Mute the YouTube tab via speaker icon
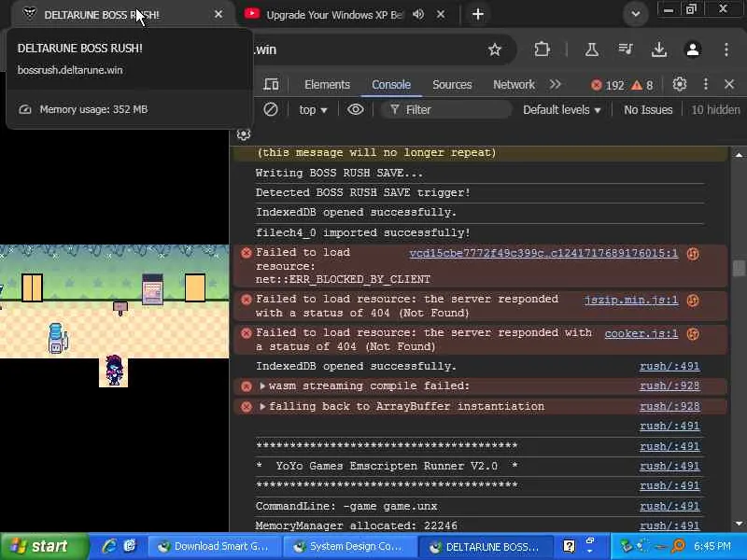 pos(418,14)
